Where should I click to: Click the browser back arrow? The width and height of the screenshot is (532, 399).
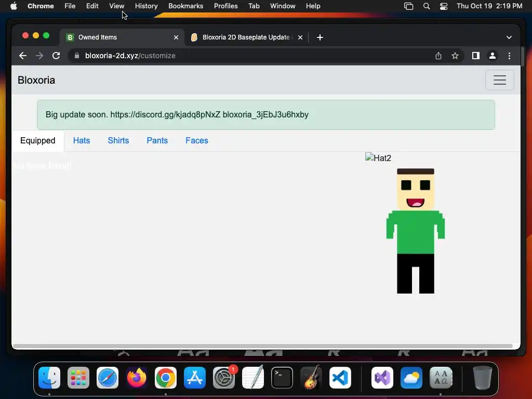click(23, 56)
